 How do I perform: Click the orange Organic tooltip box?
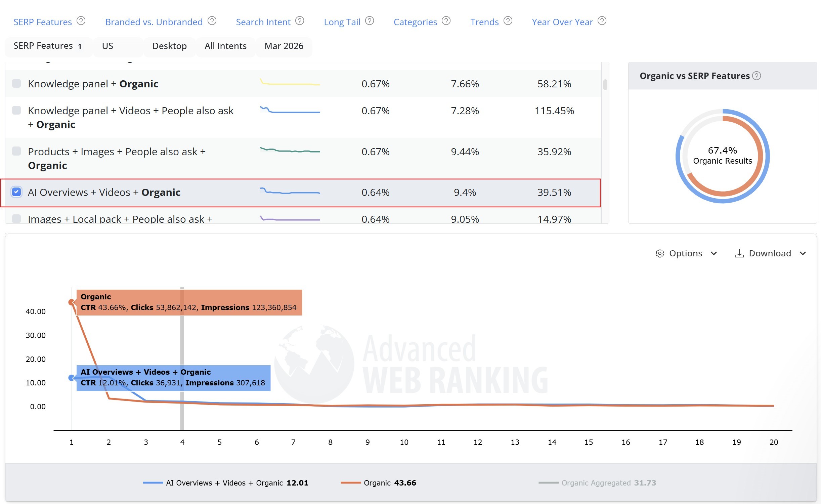(x=189, y=302)
